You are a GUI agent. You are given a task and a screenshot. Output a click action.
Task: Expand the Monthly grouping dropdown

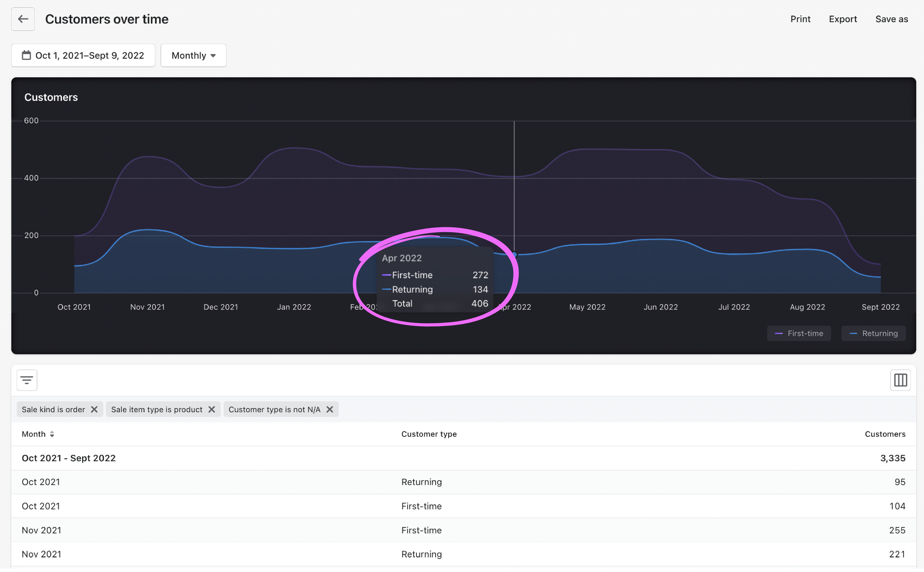tap(193, 56)
